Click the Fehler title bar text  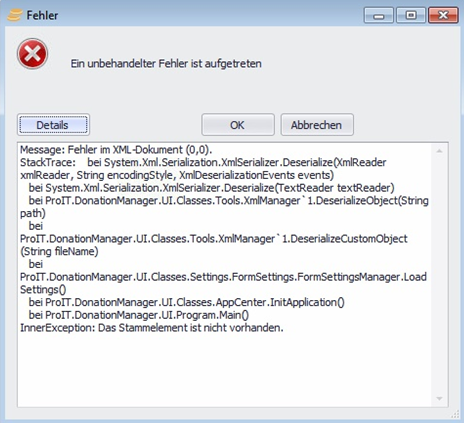coord(42,15)
